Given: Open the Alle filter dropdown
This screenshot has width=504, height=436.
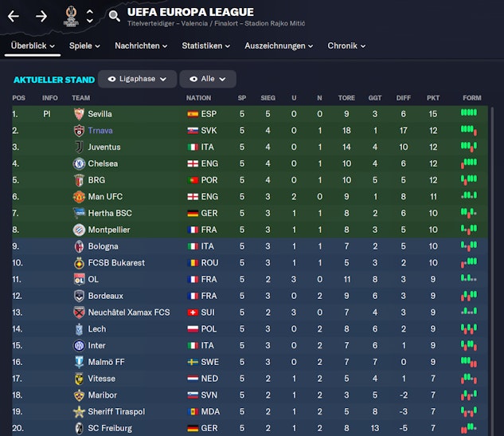Looking at the screenshot, I should pyautogui.click(x=207, y=79).
